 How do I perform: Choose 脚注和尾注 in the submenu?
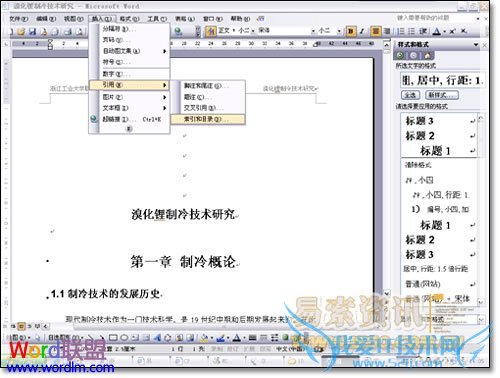pos(208,86)
